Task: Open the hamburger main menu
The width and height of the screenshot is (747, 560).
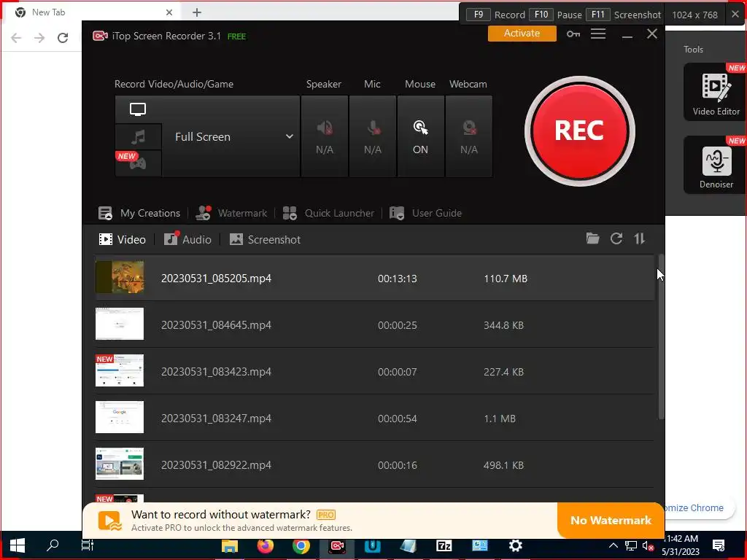Action: click(598, 34)
